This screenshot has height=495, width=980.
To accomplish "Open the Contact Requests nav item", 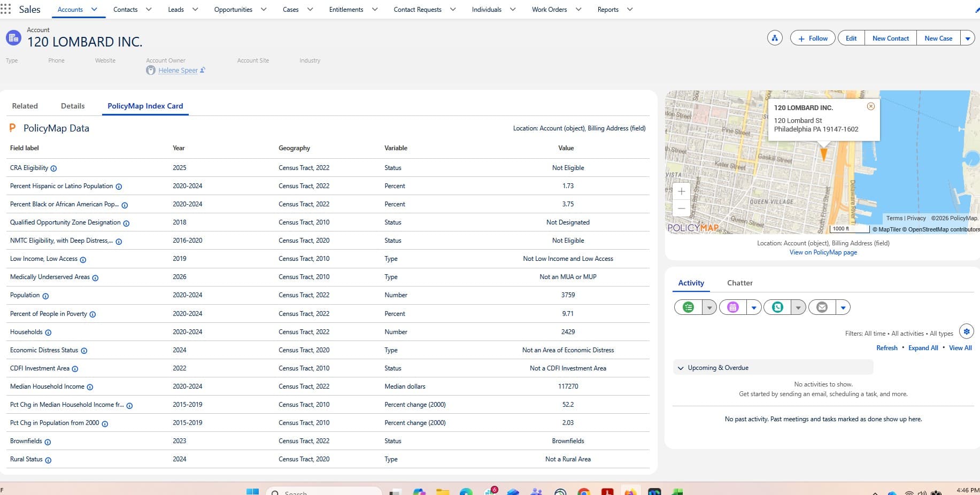I will pos(418,9).
